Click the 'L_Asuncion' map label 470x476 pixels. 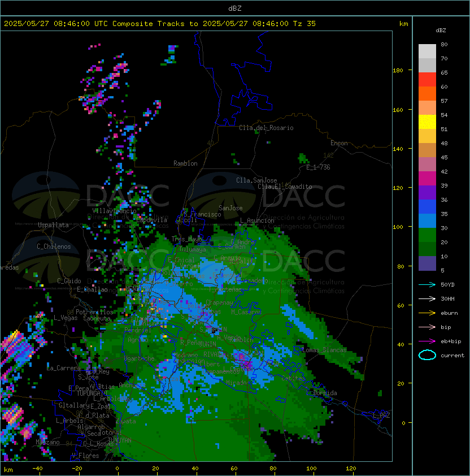click(257, 220)
